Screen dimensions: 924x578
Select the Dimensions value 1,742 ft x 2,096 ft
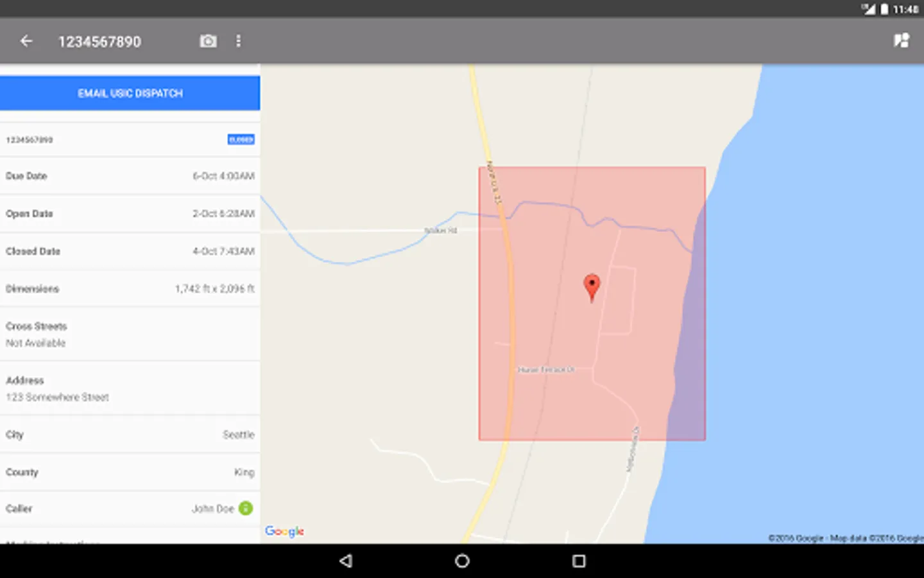(215, 289)
